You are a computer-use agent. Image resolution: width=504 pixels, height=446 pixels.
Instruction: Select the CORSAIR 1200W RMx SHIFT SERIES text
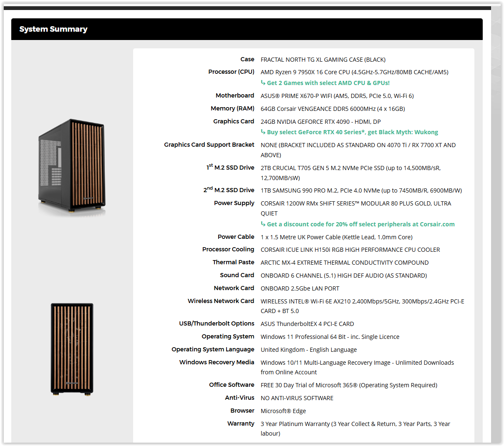pos(355,208)
